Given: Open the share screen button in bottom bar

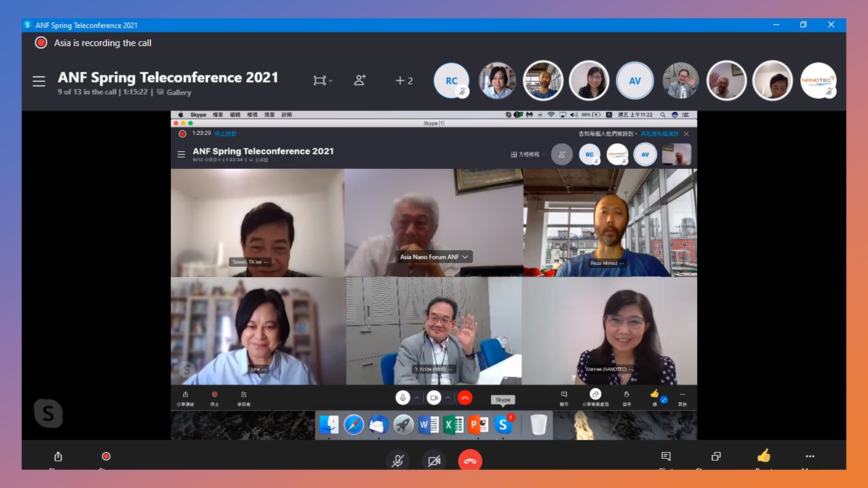Looking at the screenshot, I should [x=58, y=457].
